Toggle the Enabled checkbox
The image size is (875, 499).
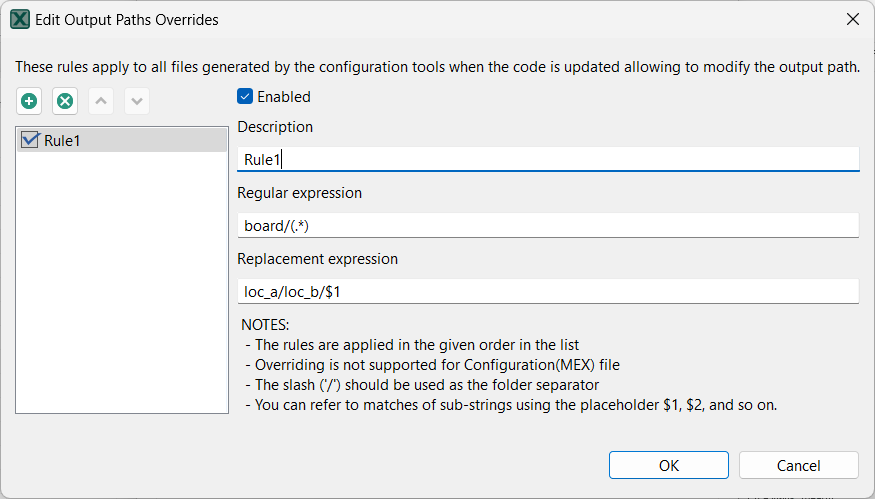coord(245,97)
